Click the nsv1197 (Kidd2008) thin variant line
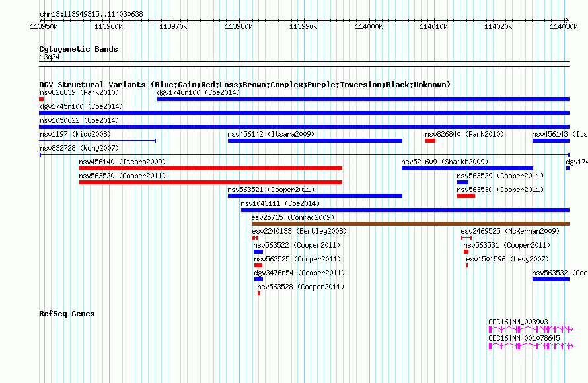Screen dimensions: 588x383 pos(98,141)
